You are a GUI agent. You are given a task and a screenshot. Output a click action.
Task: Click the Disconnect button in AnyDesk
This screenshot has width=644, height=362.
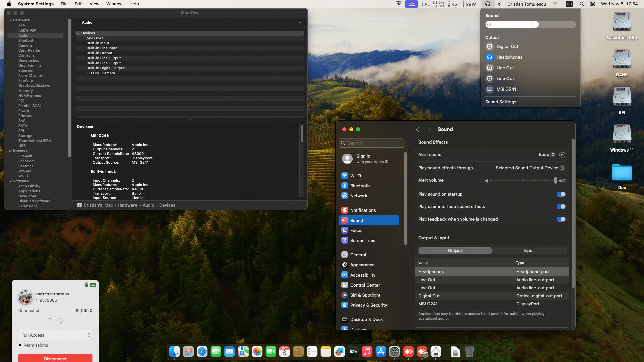[x=55, y=358]
